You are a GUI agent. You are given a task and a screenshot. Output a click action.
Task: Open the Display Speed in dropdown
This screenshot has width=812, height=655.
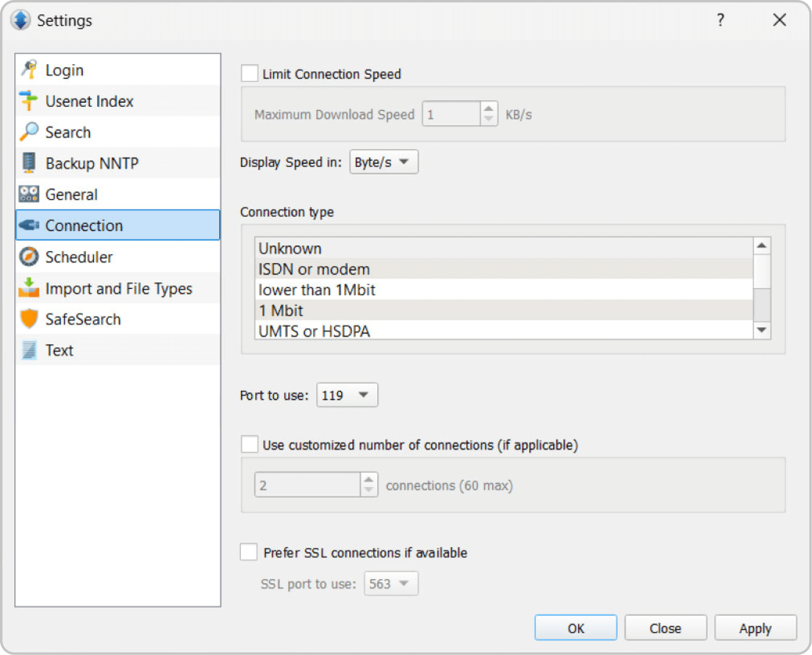pyautogui.click(x=383, y=162)
